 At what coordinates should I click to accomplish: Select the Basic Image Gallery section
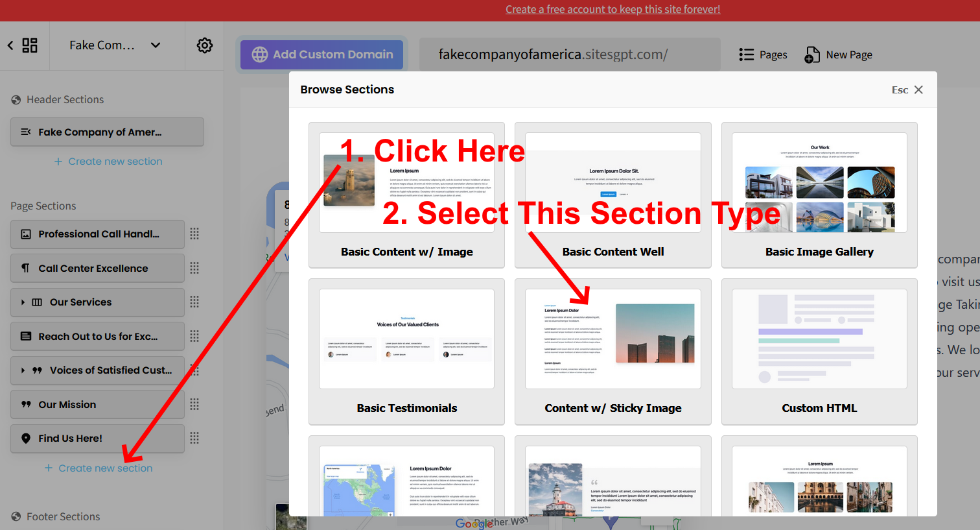(819, 195)
